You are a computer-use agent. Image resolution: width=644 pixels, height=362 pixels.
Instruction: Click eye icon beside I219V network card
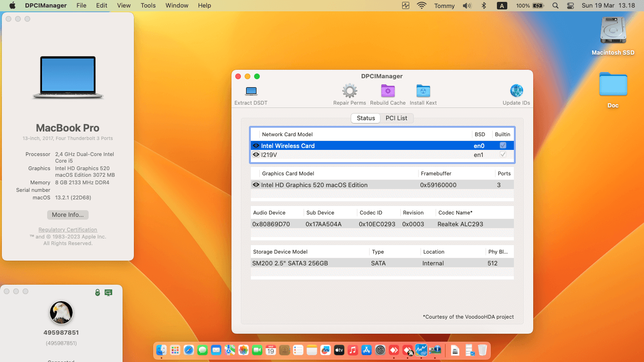[x=256, y=155]
